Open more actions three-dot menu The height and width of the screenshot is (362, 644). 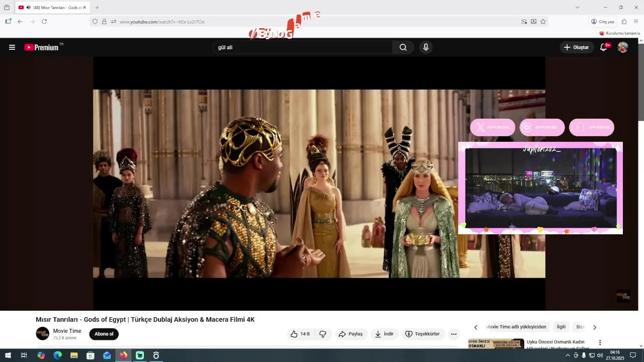pos(454,334)
